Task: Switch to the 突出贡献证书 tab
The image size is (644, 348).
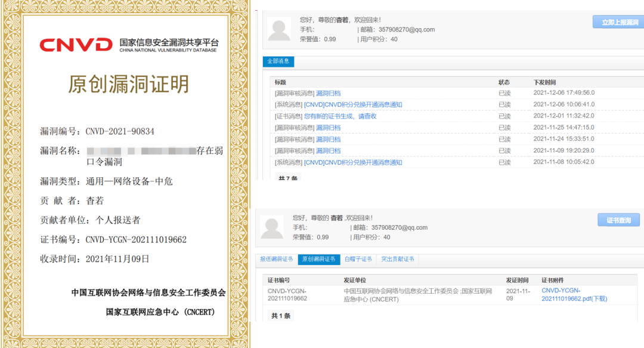Action: pos(397,259)
